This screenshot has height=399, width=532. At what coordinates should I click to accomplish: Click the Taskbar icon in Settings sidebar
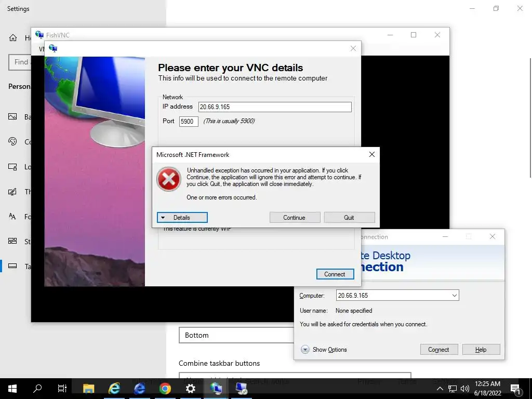coord(12,265)
